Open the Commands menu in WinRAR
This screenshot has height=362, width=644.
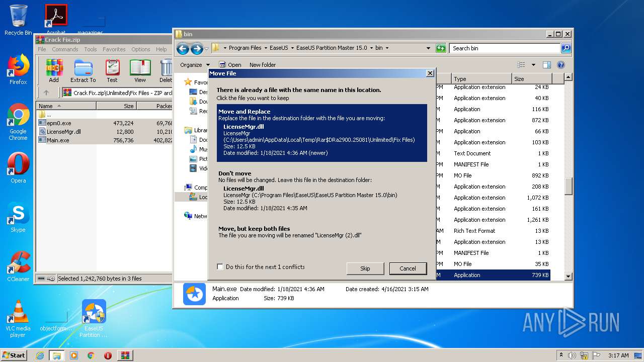[65, 49]
